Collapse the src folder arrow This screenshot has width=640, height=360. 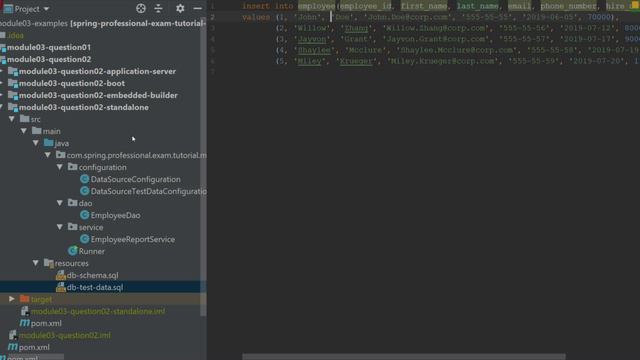[12, 119]
